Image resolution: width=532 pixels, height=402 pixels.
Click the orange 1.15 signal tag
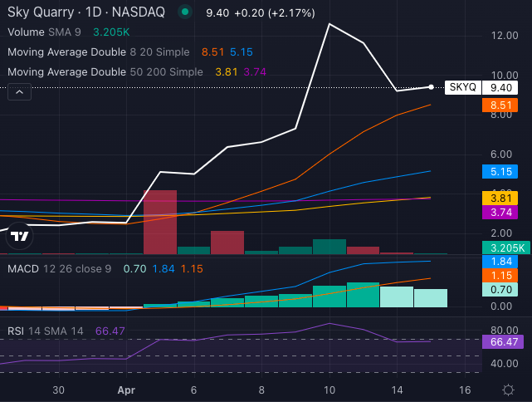click(500, 276)
